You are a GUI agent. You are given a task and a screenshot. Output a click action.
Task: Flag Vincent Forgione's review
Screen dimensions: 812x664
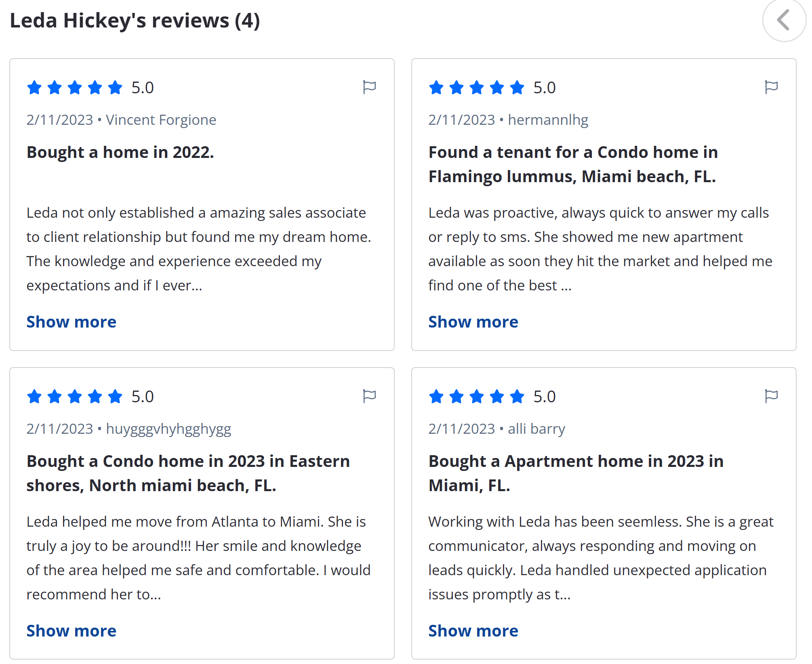(x=369, y=87)
